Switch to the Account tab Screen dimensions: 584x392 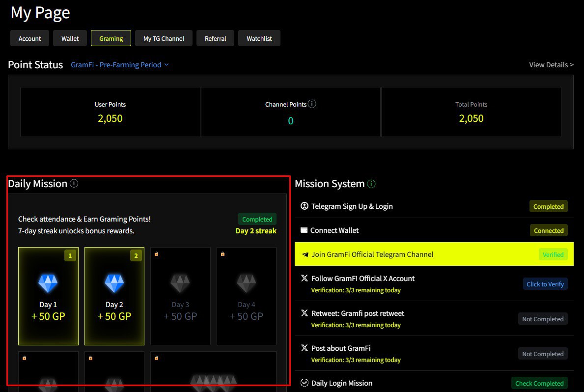pos(30,38)
